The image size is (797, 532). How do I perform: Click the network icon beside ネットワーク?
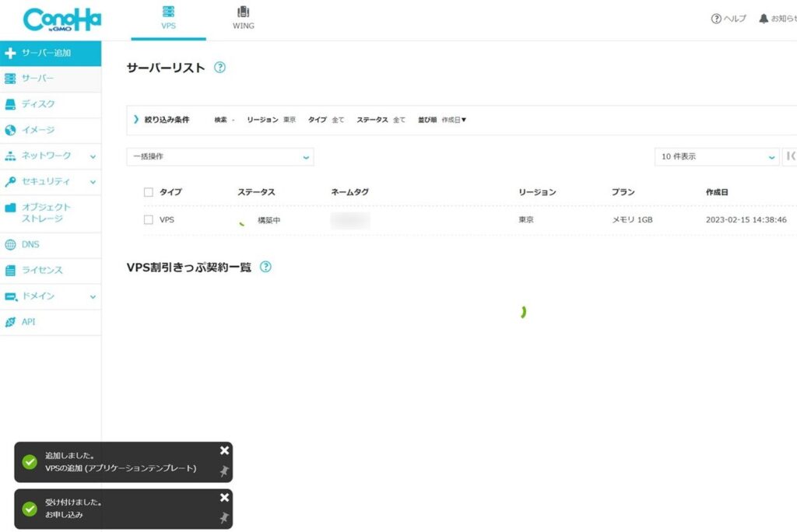(10, 156)
